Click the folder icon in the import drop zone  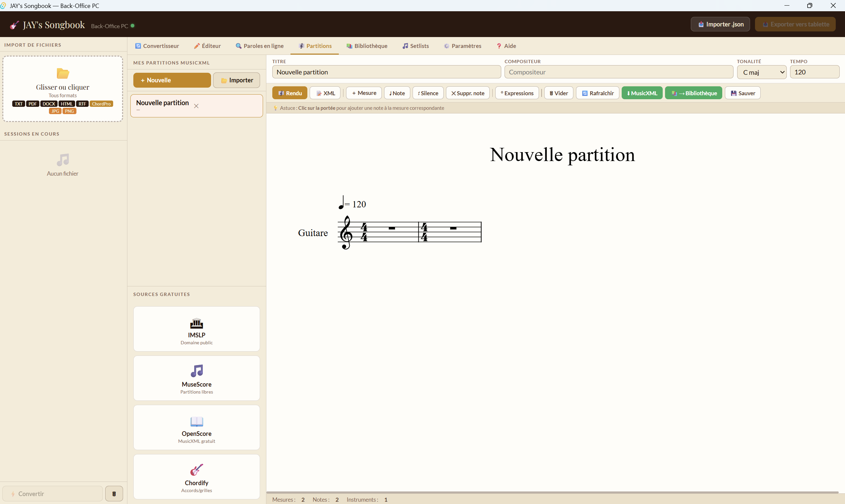63,73
